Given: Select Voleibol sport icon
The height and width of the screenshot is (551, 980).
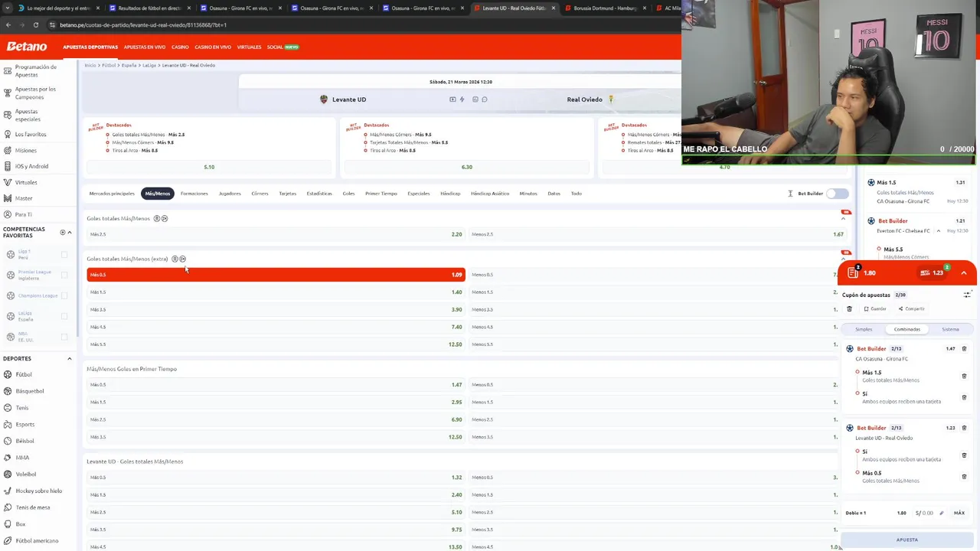Looking at the screenshot, I should click(x=8, y=474).
